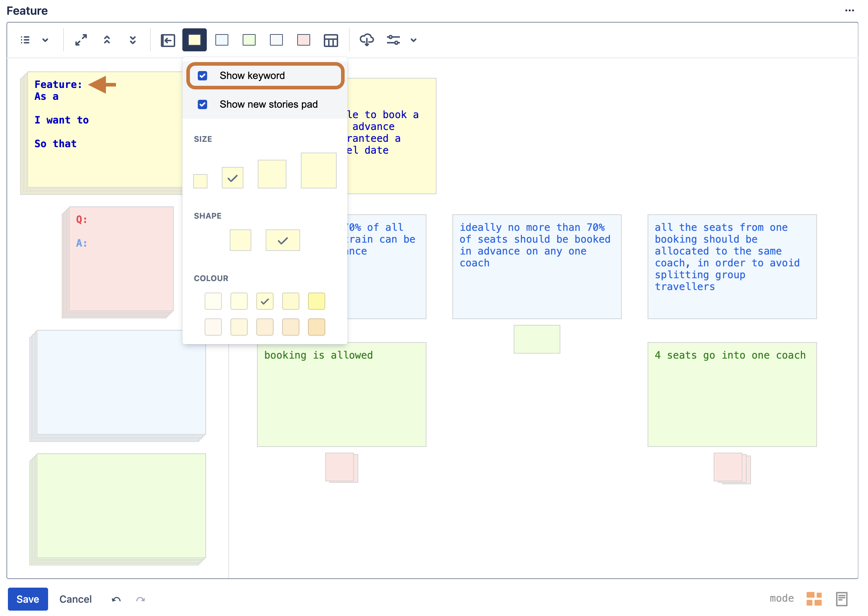Open the settings sliders icon
Image resolution: width=868 pixels, height=616 pixels.
[x=393, y=40]
